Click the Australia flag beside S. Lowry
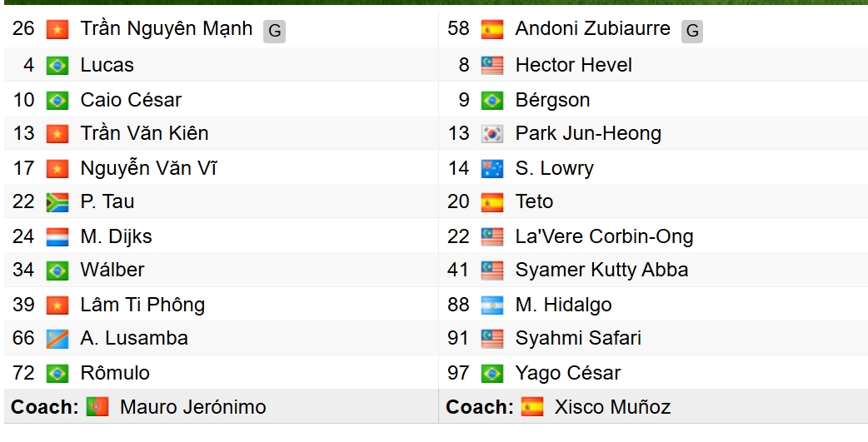 (x=492, y=169)
